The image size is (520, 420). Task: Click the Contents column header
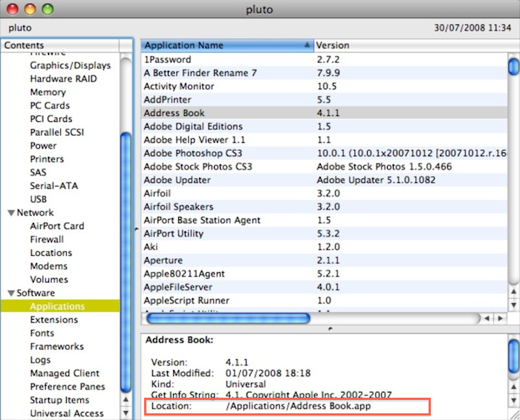[59, 45]
